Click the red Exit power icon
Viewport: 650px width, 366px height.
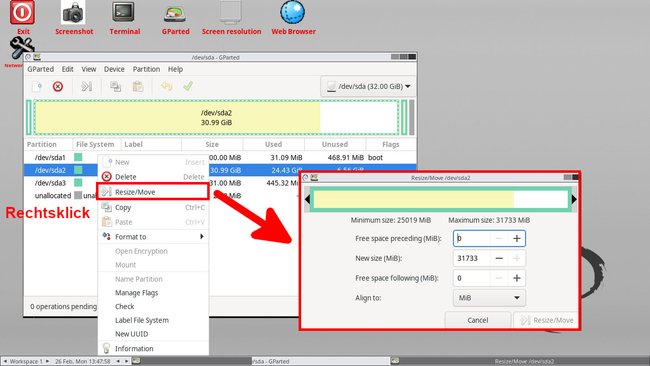(x=22, y=12)
